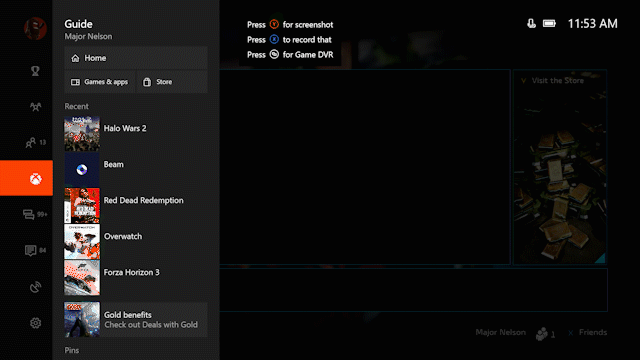
Task: Launch Halo Wars 2 from Recent
Action: (x=136, y=133)
